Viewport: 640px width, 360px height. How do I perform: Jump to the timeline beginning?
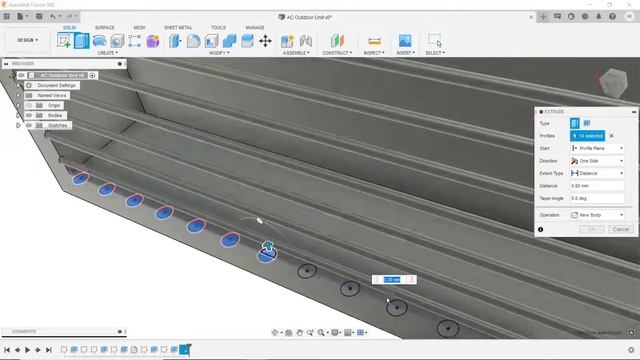pyautogui.click(x=7, y=350)
